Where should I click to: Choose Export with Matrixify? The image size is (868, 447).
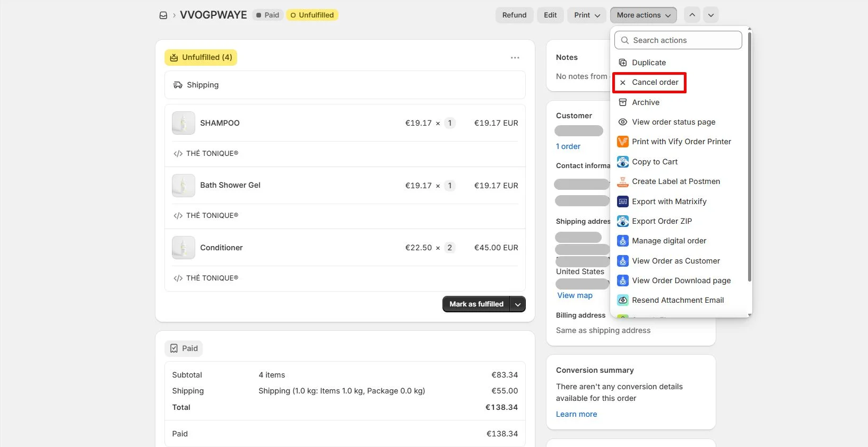[x=678, y=201]
